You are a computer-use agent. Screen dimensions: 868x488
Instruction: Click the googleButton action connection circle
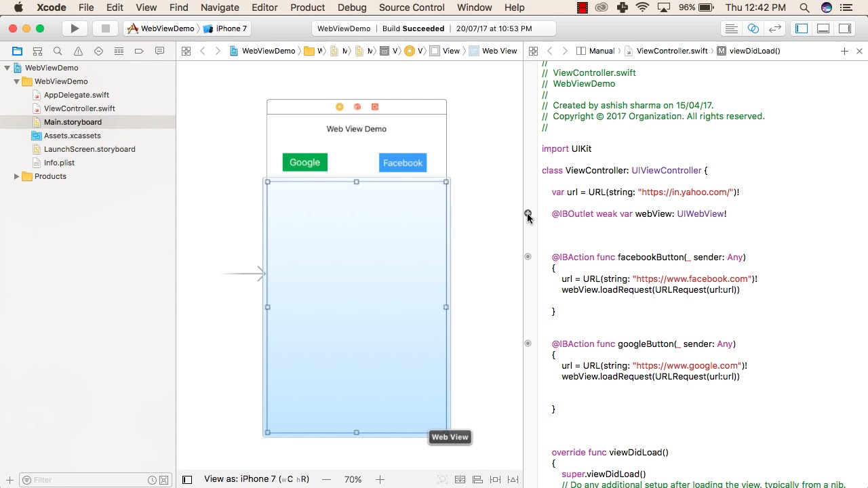point(528,344)
